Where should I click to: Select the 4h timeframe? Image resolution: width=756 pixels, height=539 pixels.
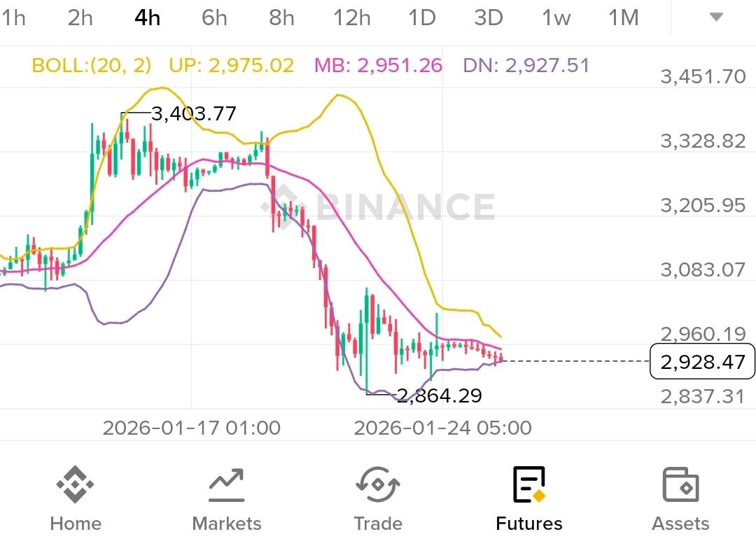coord(148,17)
